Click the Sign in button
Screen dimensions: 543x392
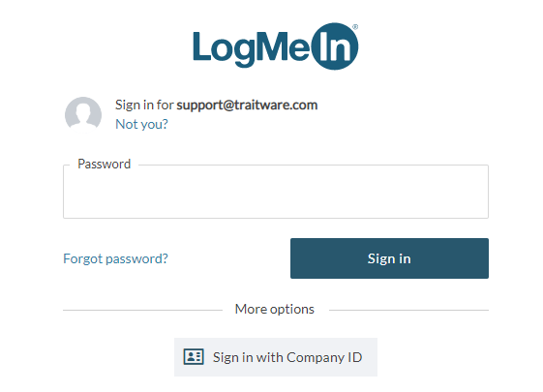(x=389, y=258)
